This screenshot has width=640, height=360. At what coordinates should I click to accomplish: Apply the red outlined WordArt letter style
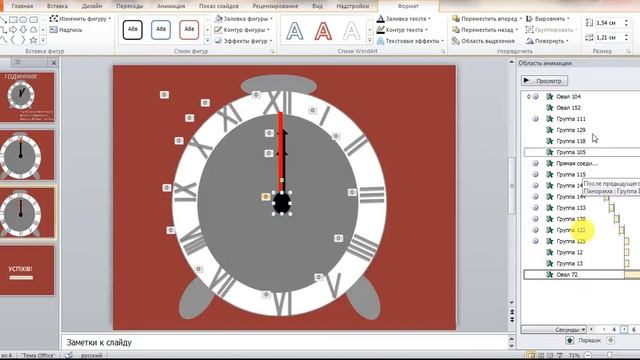[x=323, y=31]
